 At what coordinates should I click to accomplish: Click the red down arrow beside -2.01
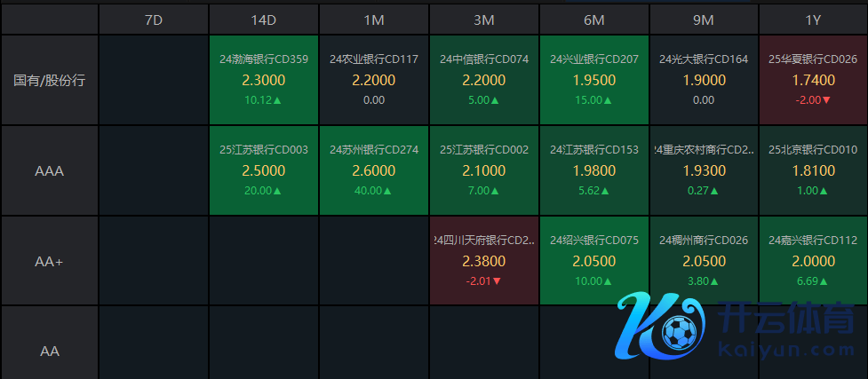click(497, 281)
